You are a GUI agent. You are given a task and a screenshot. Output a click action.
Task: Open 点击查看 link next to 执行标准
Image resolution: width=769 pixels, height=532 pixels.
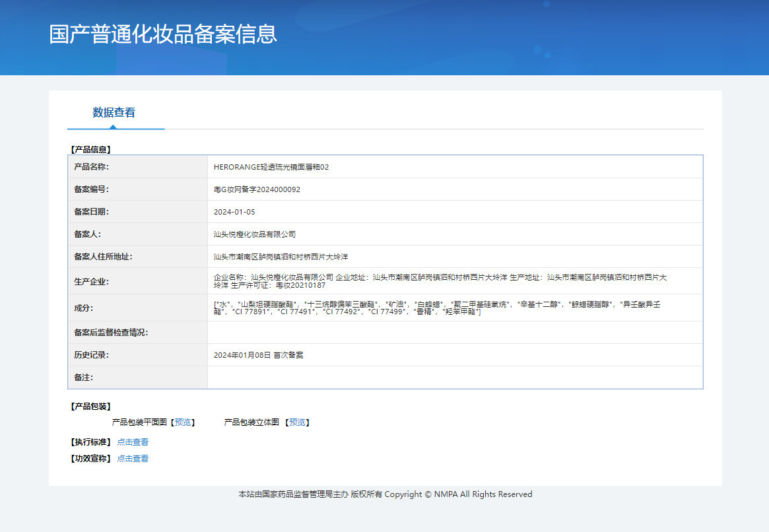[x=133, y=442]
